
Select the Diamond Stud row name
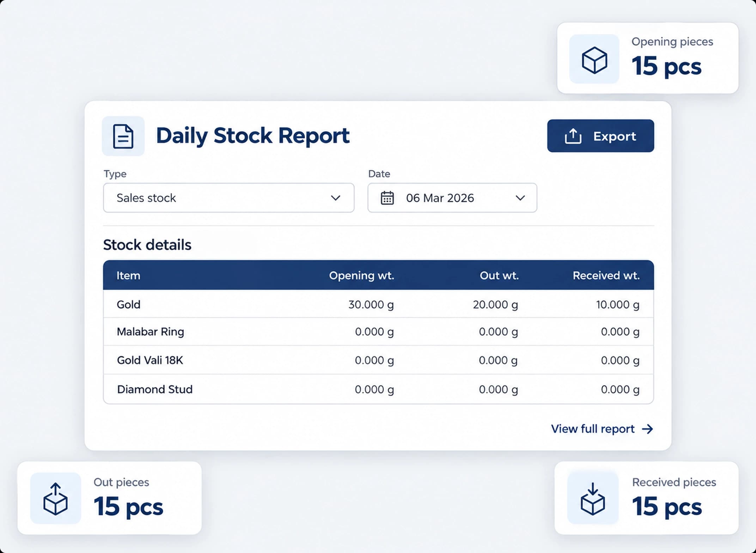pos(155,389)
